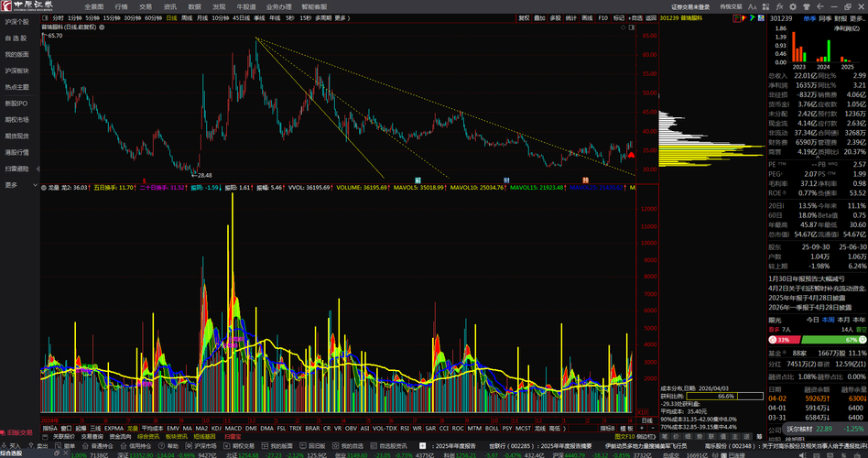Expand the sidebar 更多 section
The height and width of the screenshot is (458, 868).
tap(12, 185)
